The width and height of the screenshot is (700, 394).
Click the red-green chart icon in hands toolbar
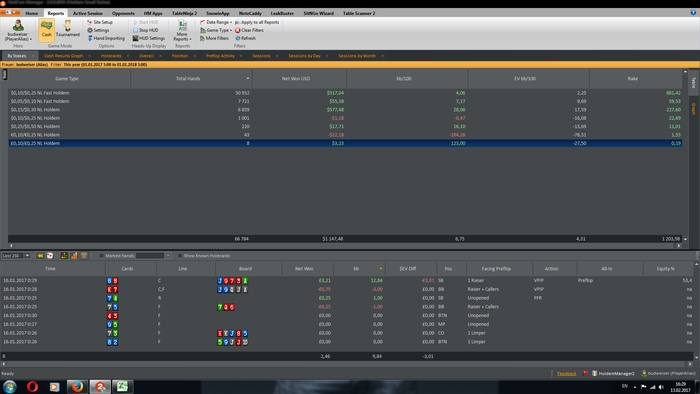pyautogui.click(x=64, y=256)
